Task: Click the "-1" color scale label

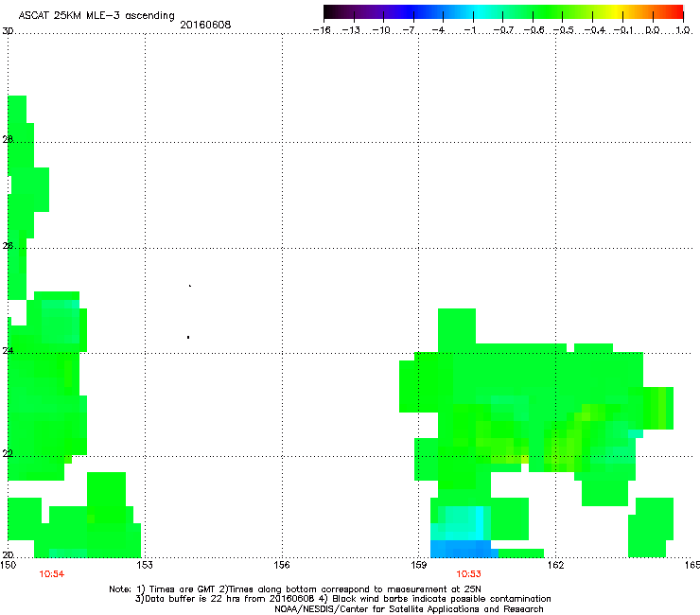Action: coord(469,30)
